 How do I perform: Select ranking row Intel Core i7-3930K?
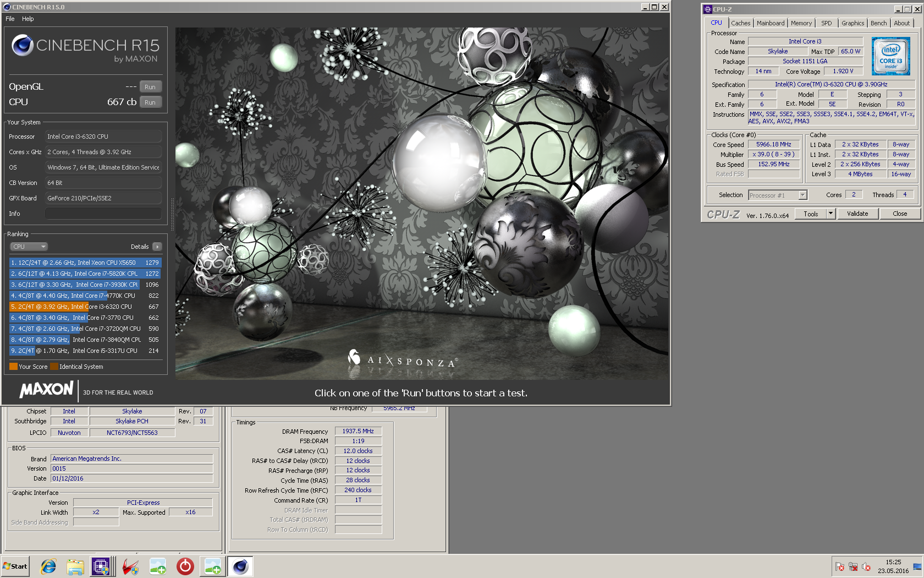pos(85,285)
